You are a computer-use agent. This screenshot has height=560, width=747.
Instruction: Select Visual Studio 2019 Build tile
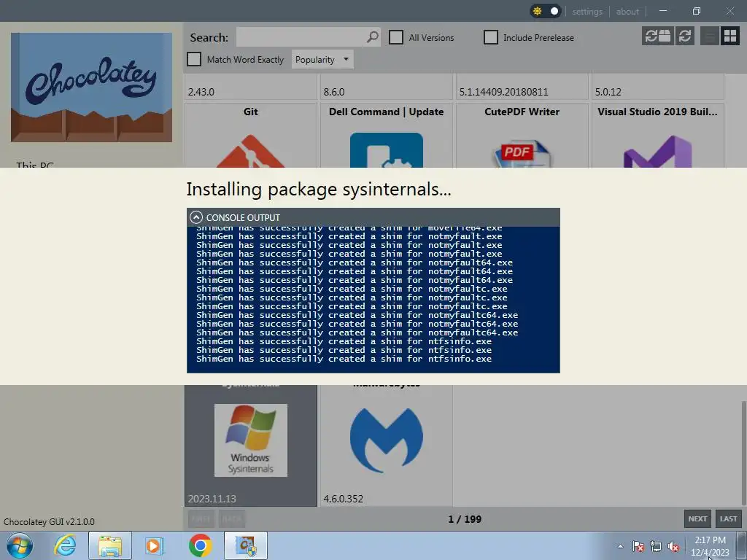pyautogui.click(x=657, y=135)
